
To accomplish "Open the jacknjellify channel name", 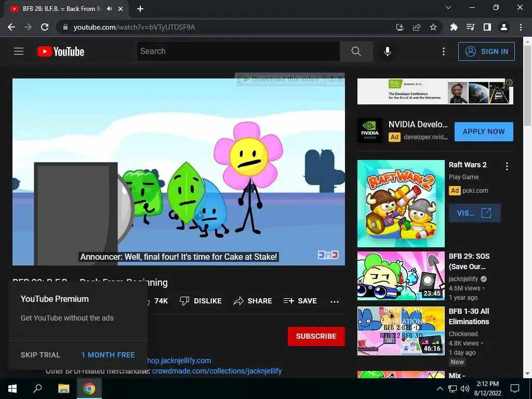I will 463,279.
